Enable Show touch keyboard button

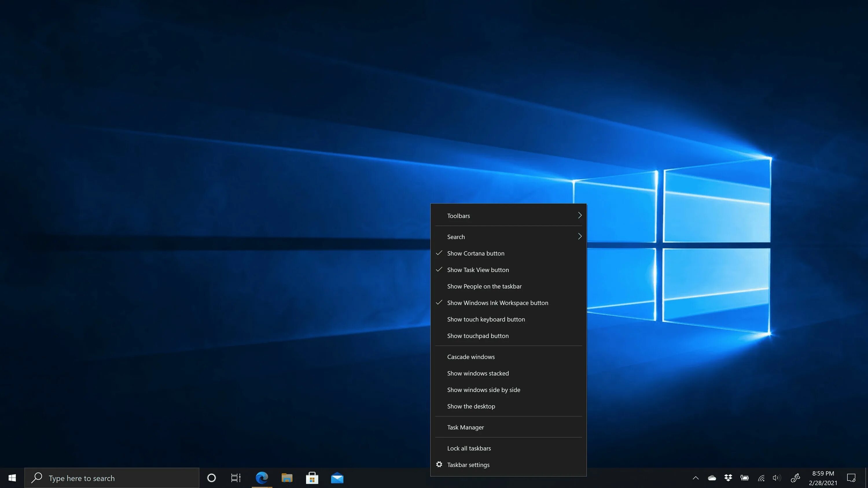(x=486, y=319)
